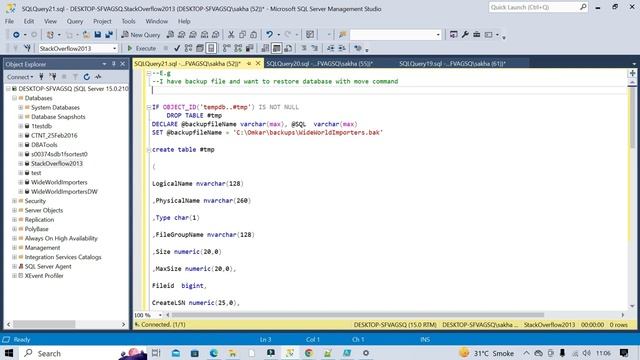This screenshot has height=360, width=640.
Task: Open the 100% editor zoom dropdown
Action: [160, 315]
